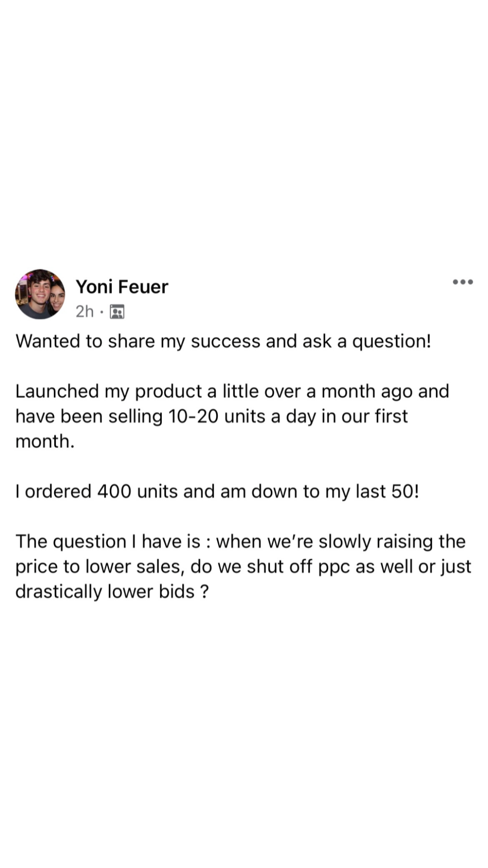The height and width of the screenshot is (868, 488).
Task: Click the sentence "I ordered 400 units"
Action: pyautogui.click(x=217, y=492)
